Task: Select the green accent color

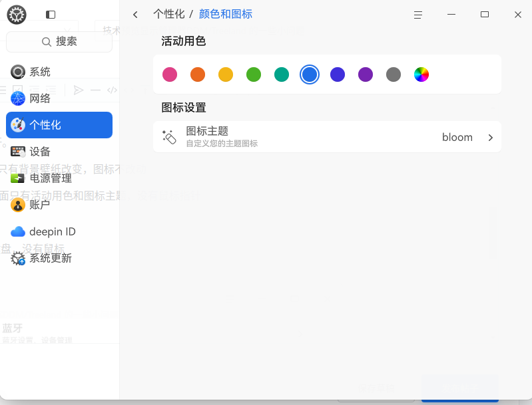Action: pyautogui.click(x=254, y=74)
